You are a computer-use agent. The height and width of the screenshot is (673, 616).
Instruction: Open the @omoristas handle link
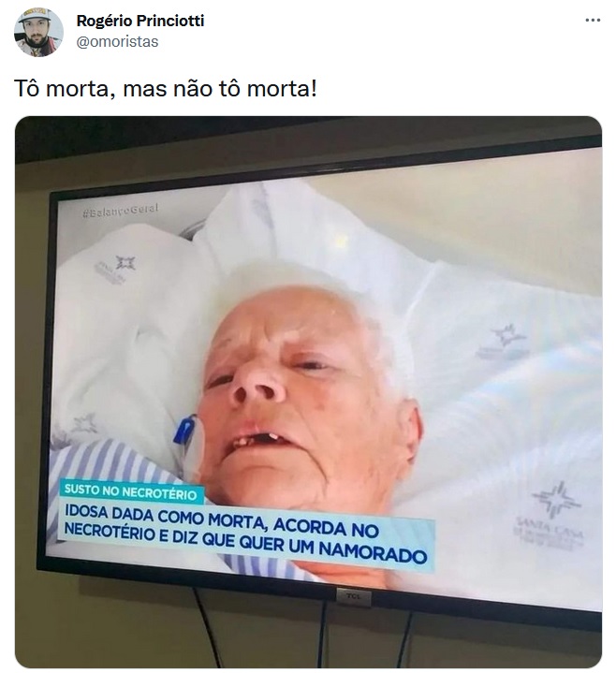pos(117,41)
